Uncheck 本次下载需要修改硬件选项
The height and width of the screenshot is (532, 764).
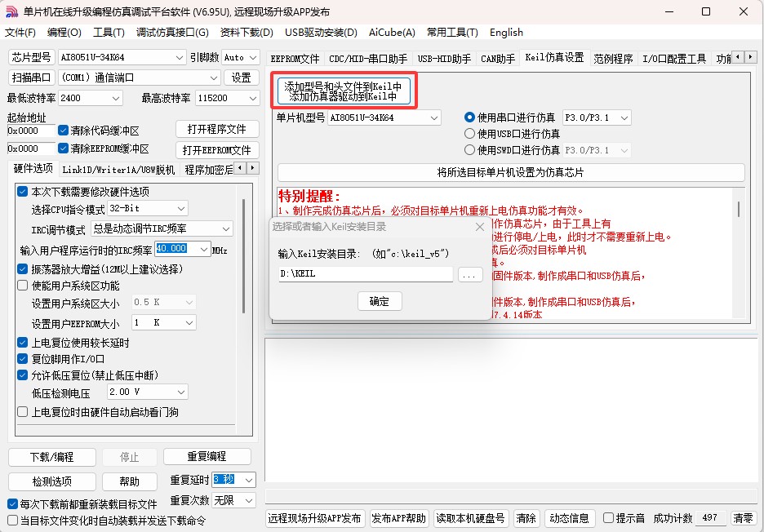tap(22, 192)
